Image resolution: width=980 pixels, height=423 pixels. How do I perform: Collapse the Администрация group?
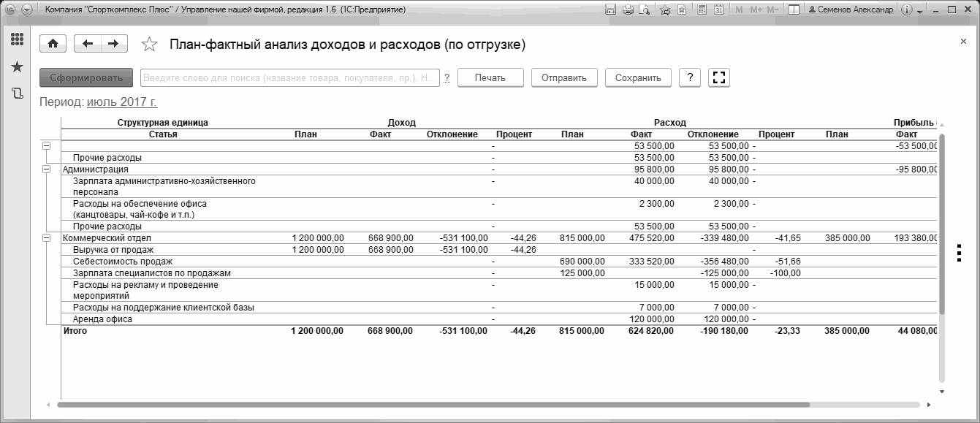click(46, 169)
